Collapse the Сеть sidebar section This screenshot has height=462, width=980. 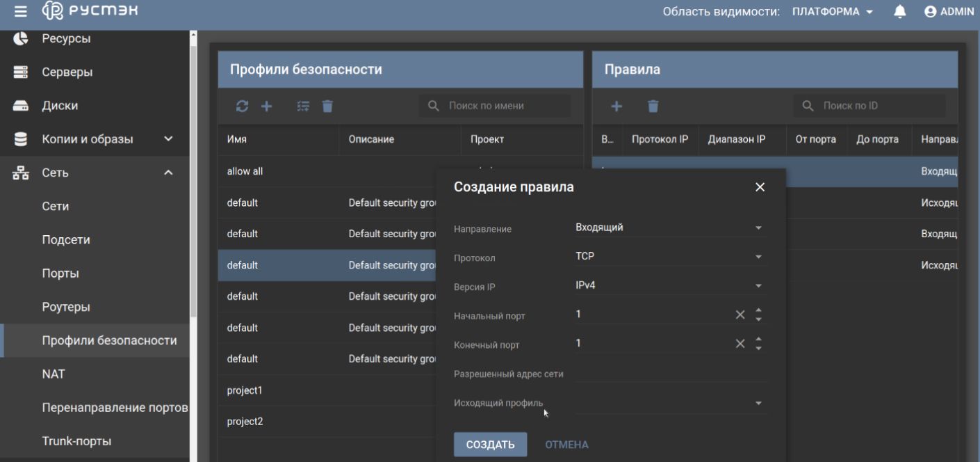coord(168,173)
